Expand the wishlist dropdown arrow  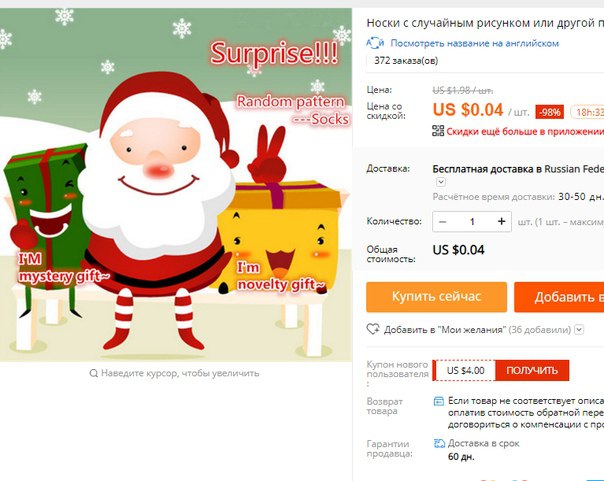pos(579,330)
